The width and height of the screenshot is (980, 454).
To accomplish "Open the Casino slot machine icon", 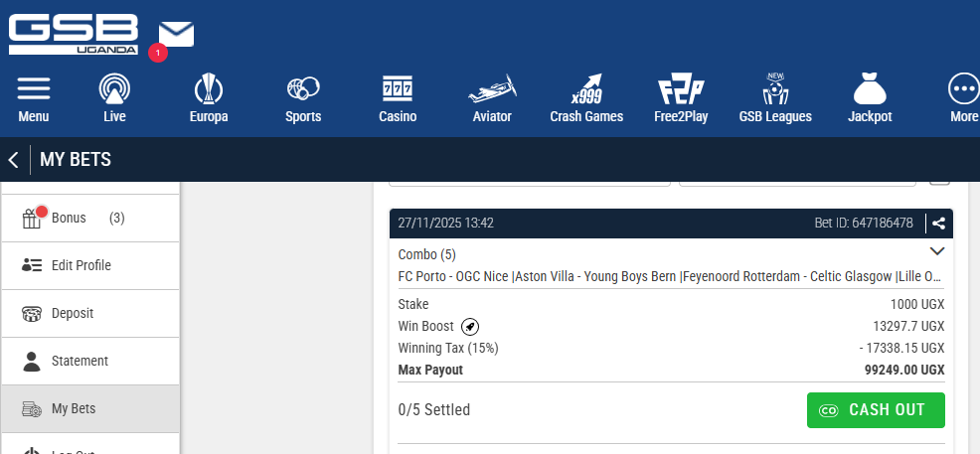I will [x=398, y=98].
